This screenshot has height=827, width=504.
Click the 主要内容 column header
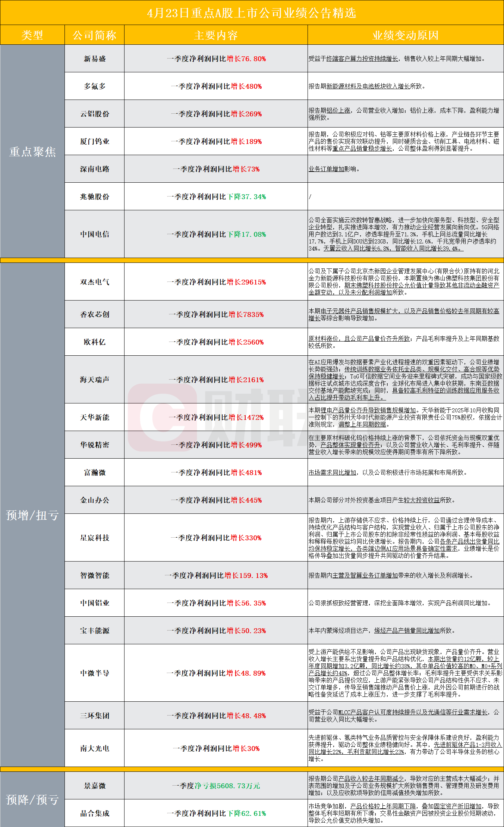click(x=216, y=35)
